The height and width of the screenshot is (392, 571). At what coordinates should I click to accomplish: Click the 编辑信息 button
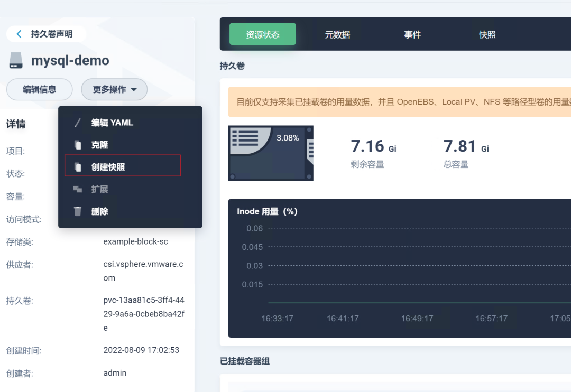coord(39,89)
